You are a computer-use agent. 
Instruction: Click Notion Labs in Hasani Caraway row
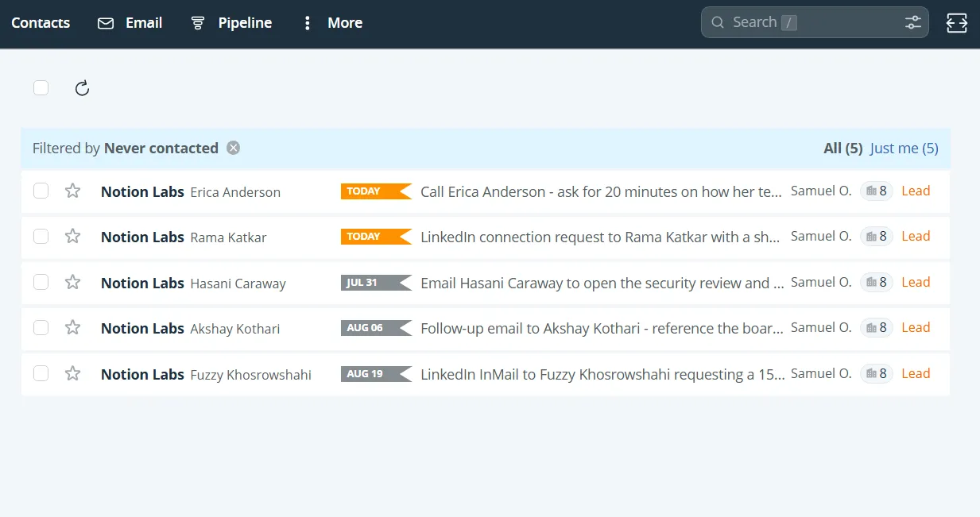[142, 283]
